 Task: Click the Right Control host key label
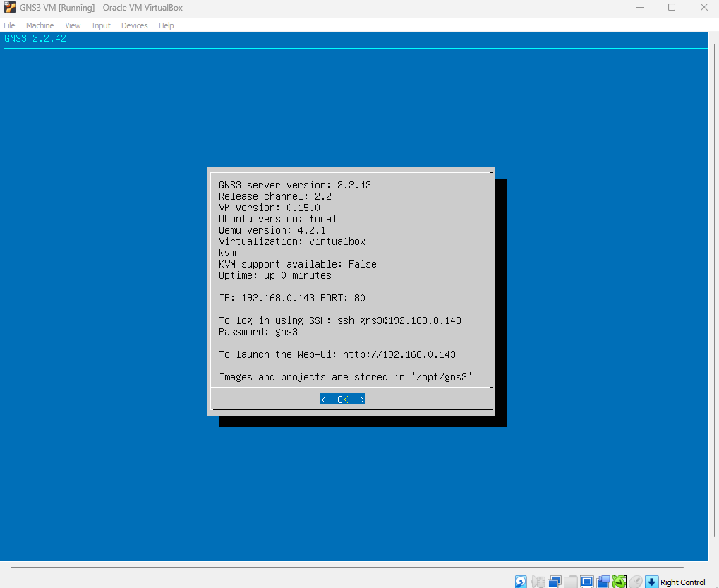[682, 582]
